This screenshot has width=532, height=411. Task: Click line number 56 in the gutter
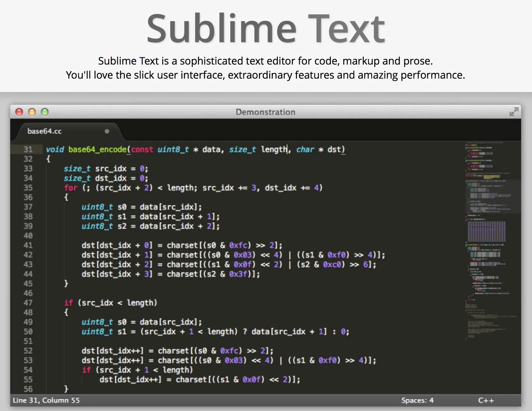click(28, 389)
